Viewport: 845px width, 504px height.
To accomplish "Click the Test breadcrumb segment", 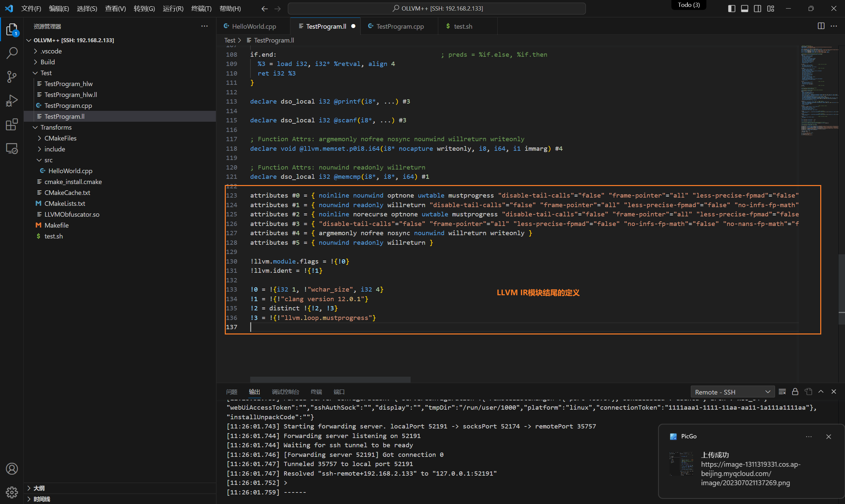I will [230, 40].
